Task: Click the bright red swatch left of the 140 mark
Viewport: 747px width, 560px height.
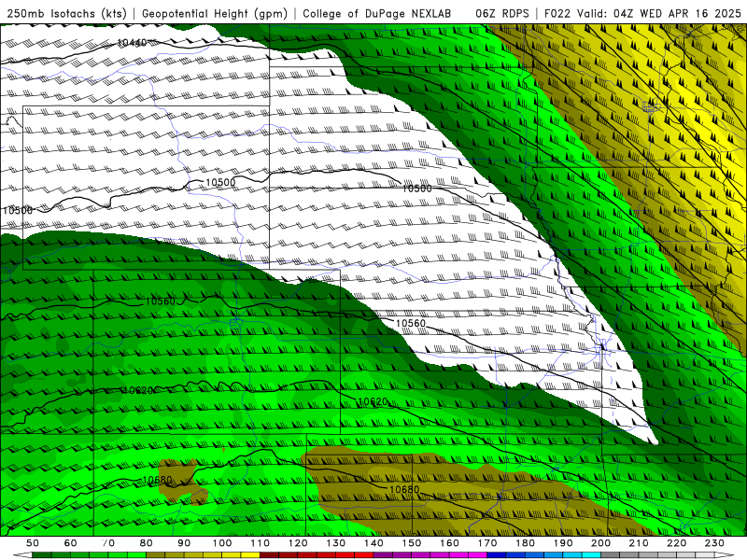Action: click(364, 555)
